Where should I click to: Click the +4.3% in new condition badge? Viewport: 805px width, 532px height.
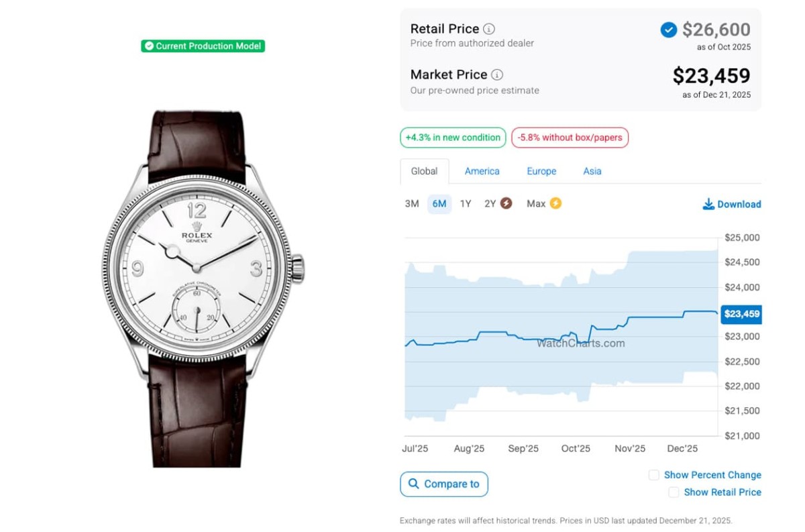click(x=453, y=138)
